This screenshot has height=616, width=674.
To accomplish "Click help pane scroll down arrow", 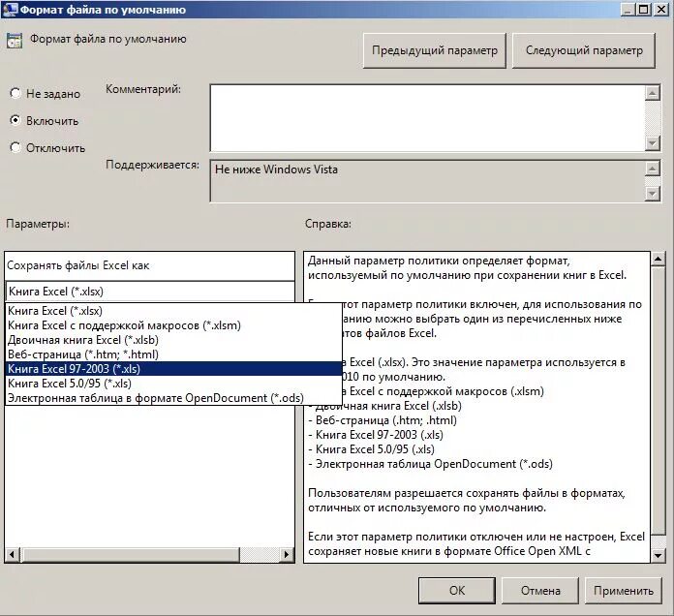I will tap(658, 555).
